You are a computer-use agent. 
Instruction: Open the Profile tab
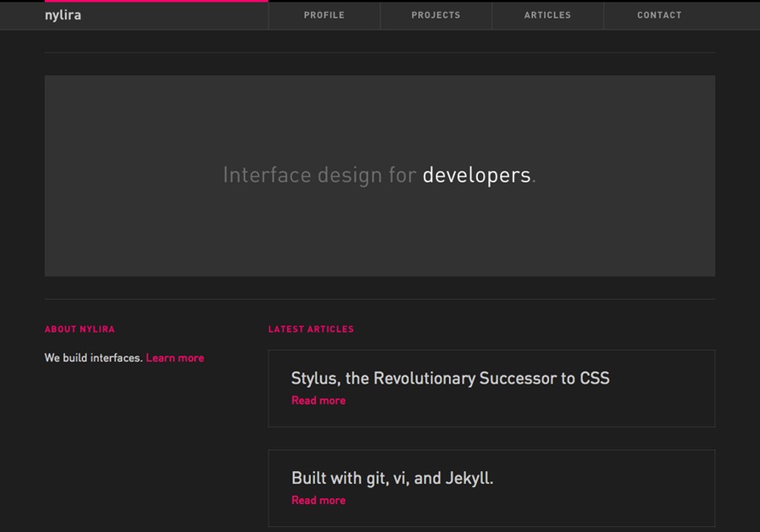pos(324,15)
